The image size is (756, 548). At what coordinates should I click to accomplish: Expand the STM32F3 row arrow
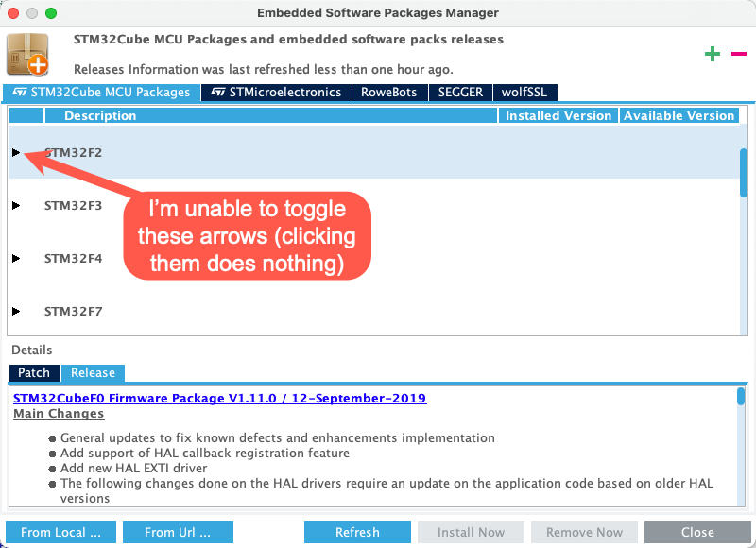pyautogui.click(x=16, y=206)
